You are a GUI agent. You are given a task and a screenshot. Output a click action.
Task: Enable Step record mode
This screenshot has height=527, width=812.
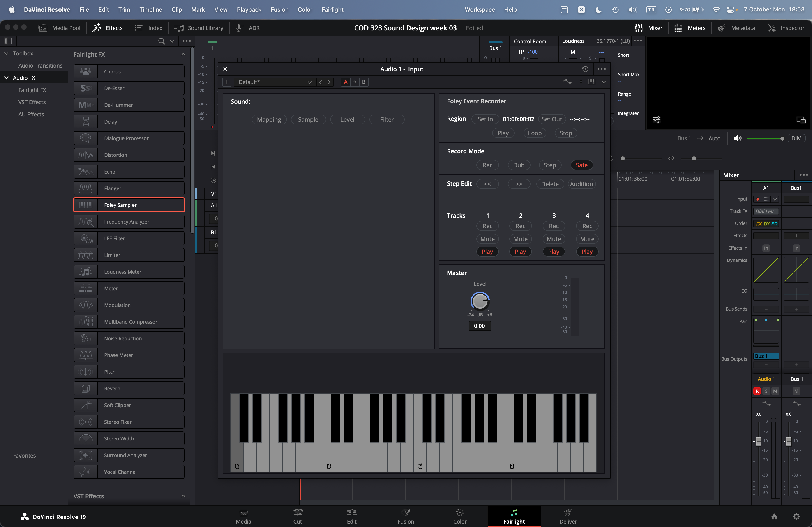point(550,165)
